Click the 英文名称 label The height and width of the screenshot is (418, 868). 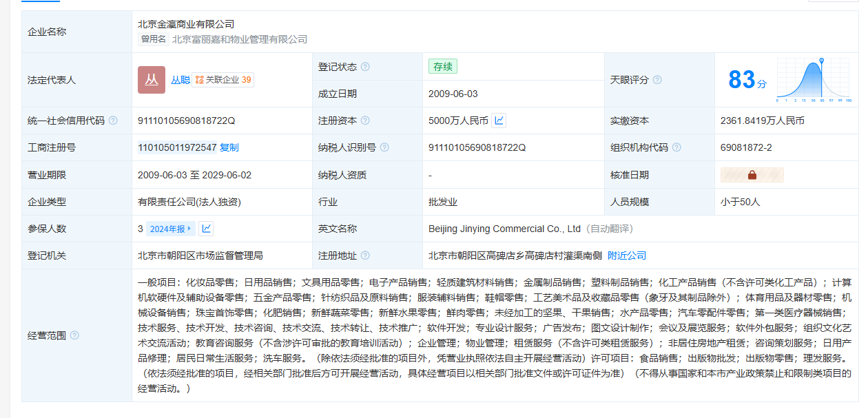click(338, 229)
